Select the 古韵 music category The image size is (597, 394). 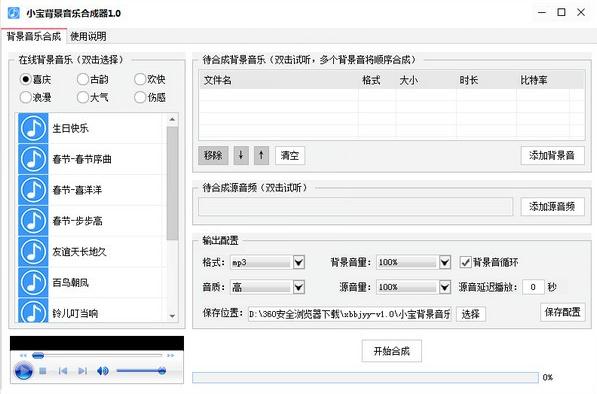coord(93,79)
